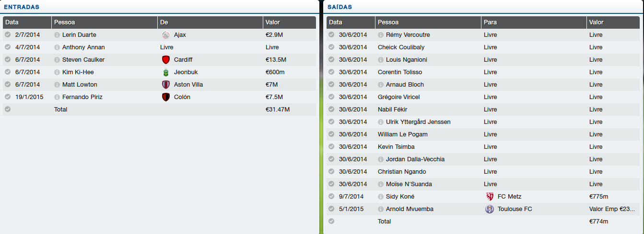This screenshot has height=234, width=644.
Task: Click the Cardiff club badge
Action: pos(166,60)
